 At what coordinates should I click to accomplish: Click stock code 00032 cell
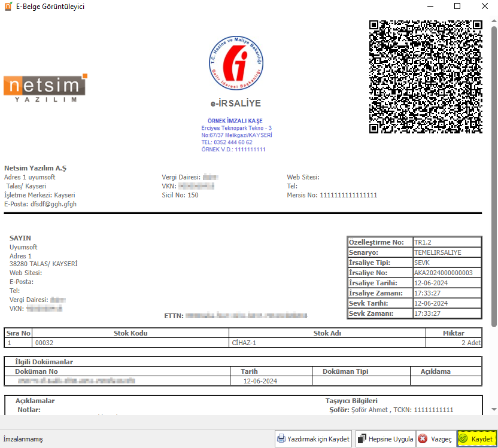pyautogui.click(x=130, y=343)
